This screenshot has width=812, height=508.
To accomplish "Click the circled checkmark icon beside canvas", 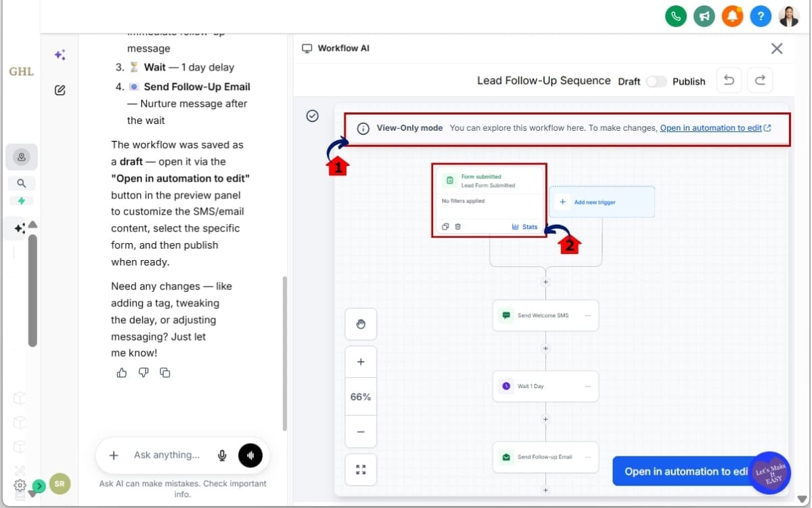I will pos(312,116).
